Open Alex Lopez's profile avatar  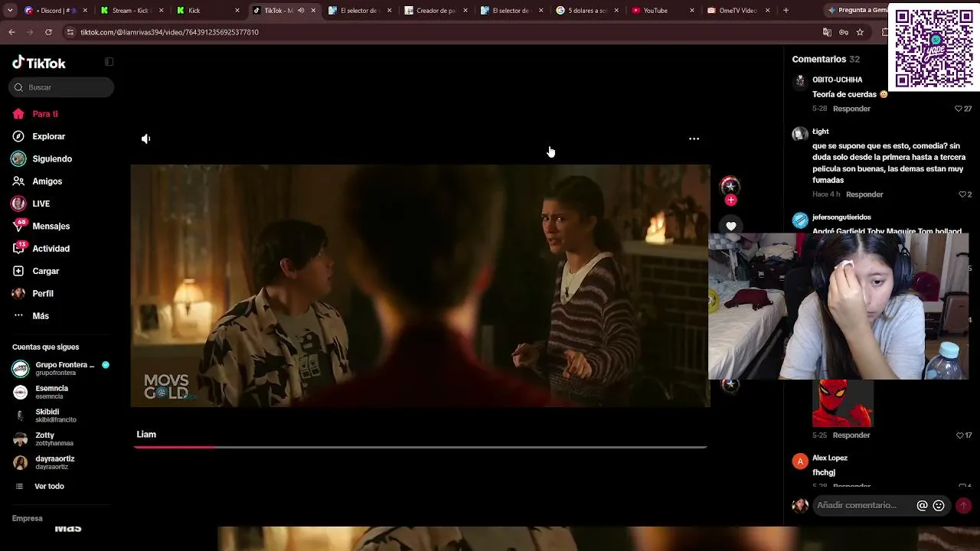800,461
